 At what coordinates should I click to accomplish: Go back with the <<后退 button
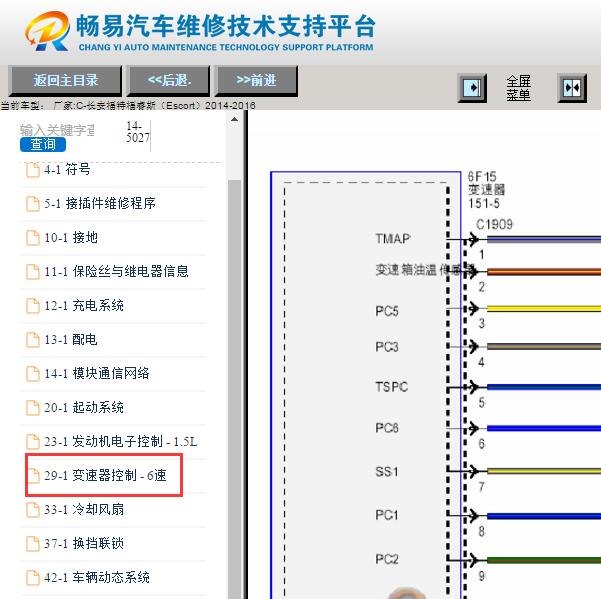[169, 80]
